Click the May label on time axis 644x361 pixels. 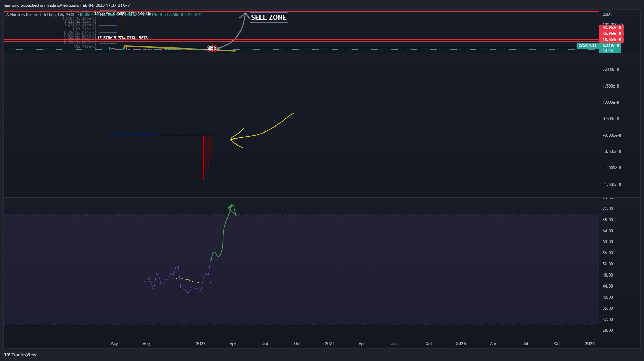tap(114, 344)
